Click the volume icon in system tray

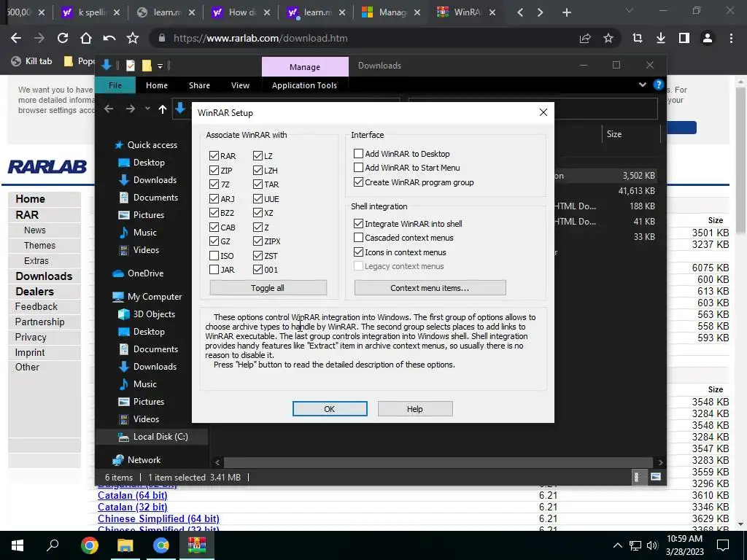[x=651, y=545]
